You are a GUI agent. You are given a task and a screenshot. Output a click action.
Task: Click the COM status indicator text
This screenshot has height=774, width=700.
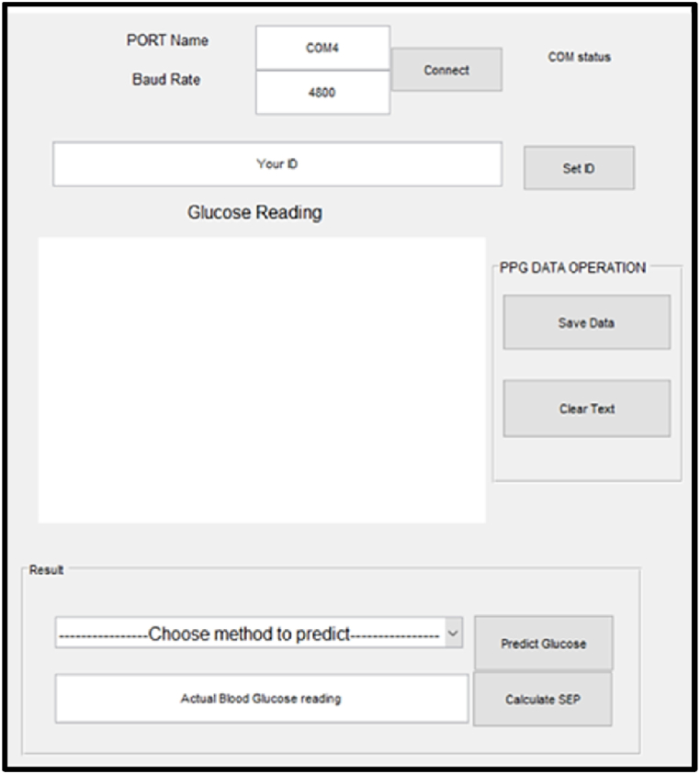point(579,57)
